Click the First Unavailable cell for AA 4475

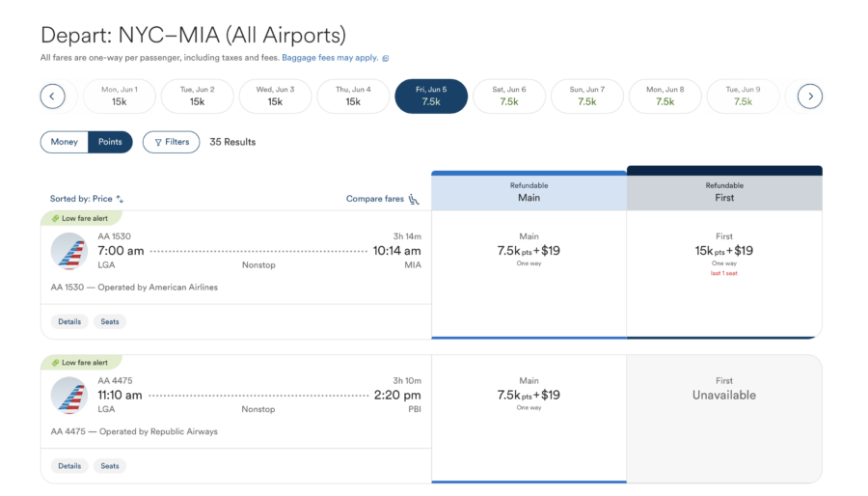pyautogui.click(x=724, y=418)
